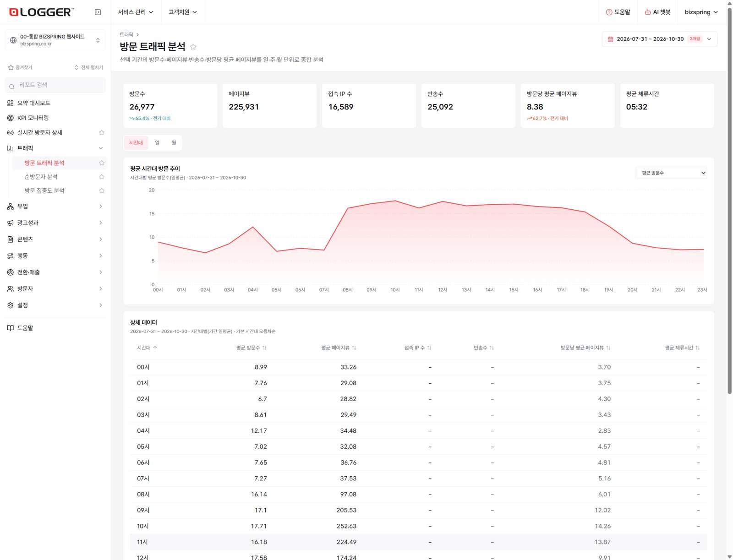Click the 방문자 people icon
733x560 pixels.
coord(11,289)
